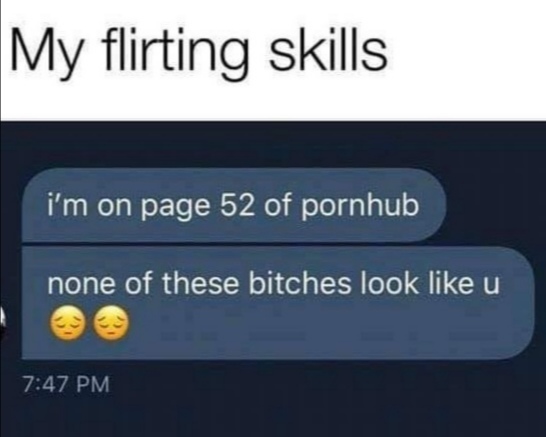Image resolution: width=546 pixels, height=437 pixels.
Task: Click the letter "u" ending second message
Action: pyautogui.click(x=490, y=287)
